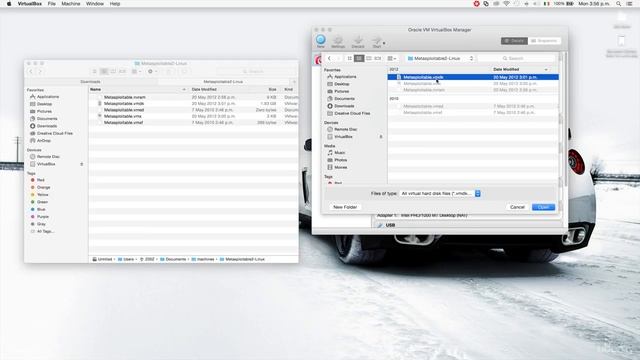Image resolution: width=640 pixels, height=360 pixels.
Task: Select Metasploitable.vmdk in the open-file dialog
Action: [x=473, y=77]
